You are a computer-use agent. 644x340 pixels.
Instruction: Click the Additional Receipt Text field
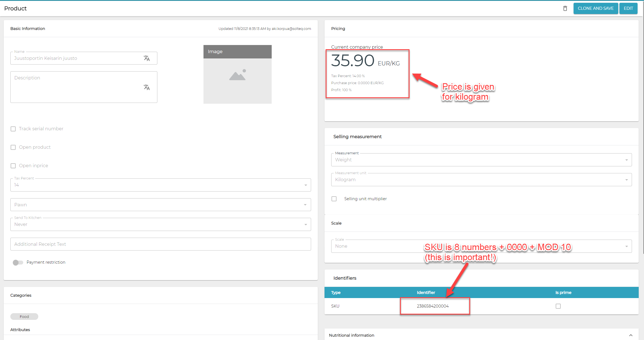(160, 244)
